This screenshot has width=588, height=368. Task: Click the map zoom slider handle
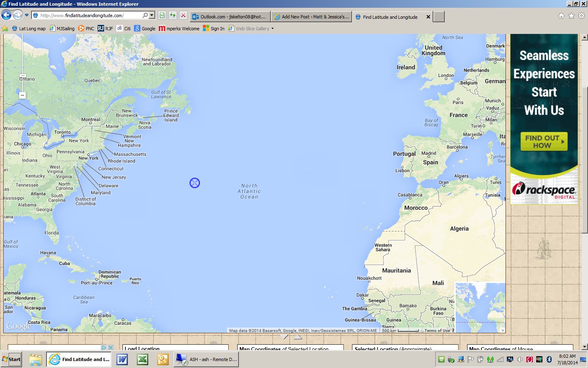[22, 76]
